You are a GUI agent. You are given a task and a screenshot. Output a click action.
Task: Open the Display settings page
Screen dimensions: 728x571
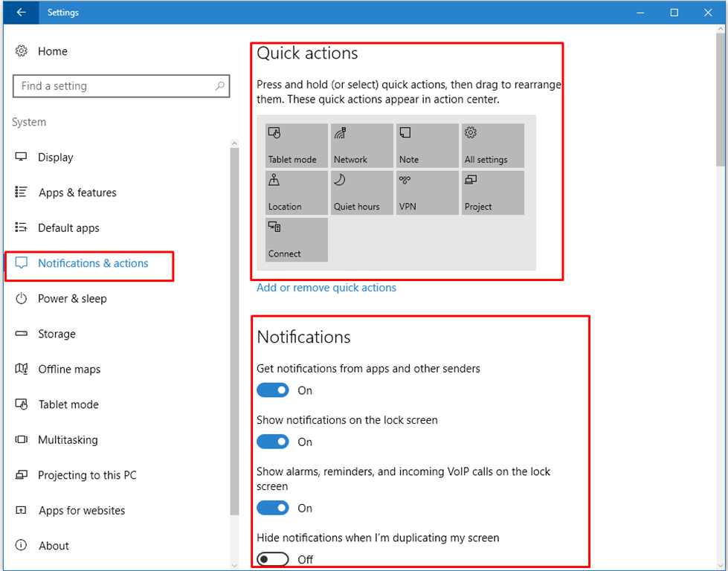pyautogui.click(x=56, y=158)
